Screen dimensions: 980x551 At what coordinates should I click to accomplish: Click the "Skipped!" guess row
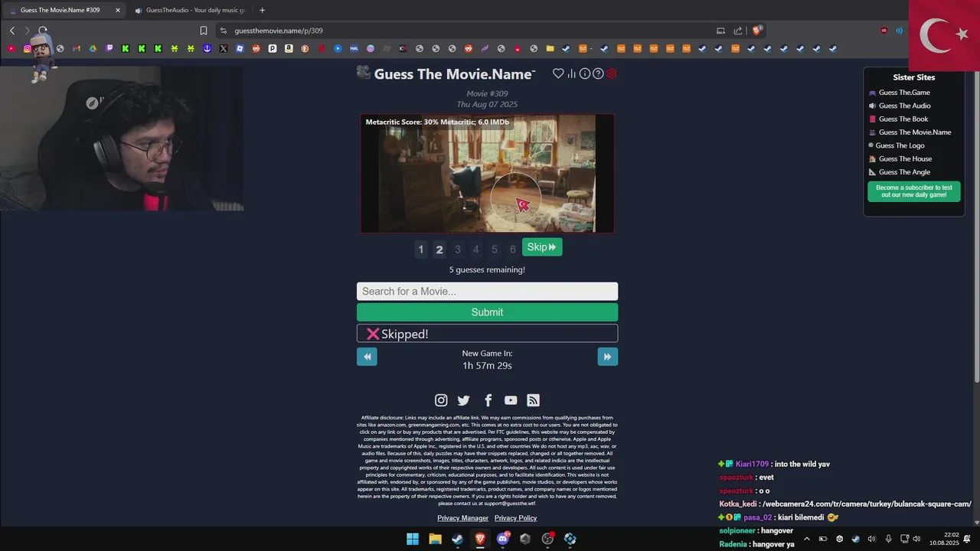click(x=487, y=334)
